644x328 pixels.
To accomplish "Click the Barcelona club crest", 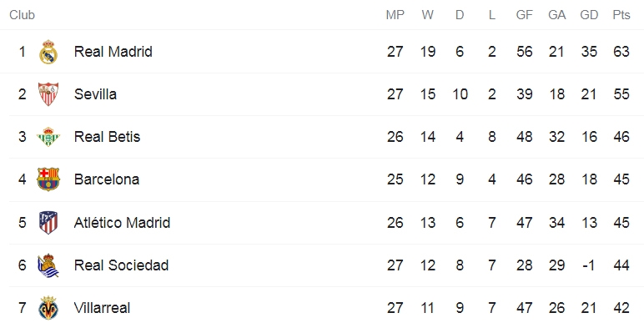I will click(x=48, y=179).
